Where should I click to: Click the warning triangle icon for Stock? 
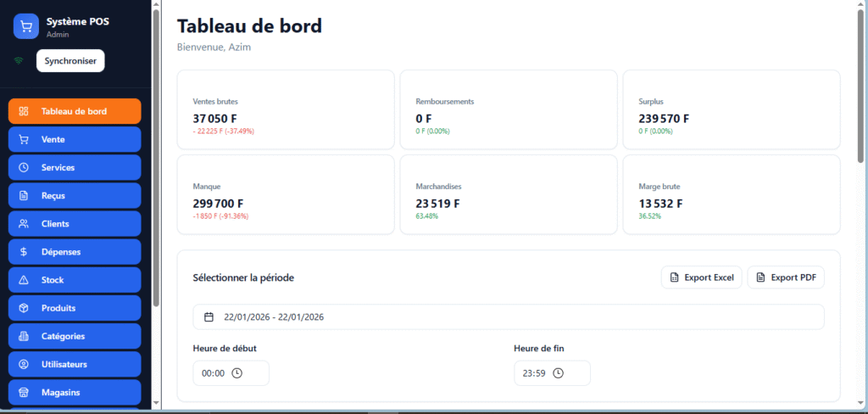tap(24, 280)
